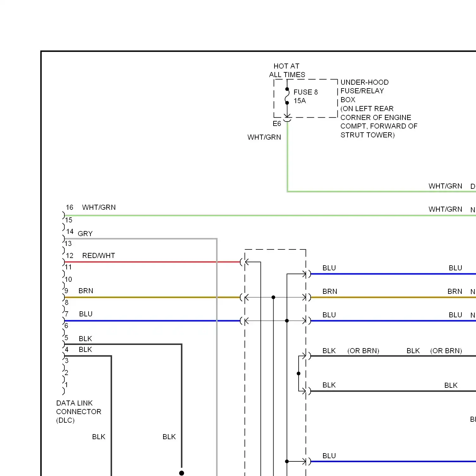The height and width of the screenshot is (476, 476).
Task: Click the 15A fuse rating text
Action: click(x=300, y=101)
